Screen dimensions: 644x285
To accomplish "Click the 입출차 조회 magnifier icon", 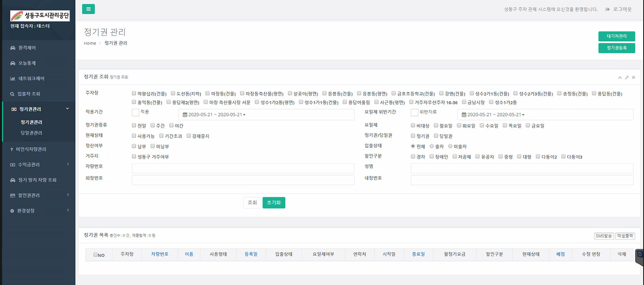I will coord(12,94).
